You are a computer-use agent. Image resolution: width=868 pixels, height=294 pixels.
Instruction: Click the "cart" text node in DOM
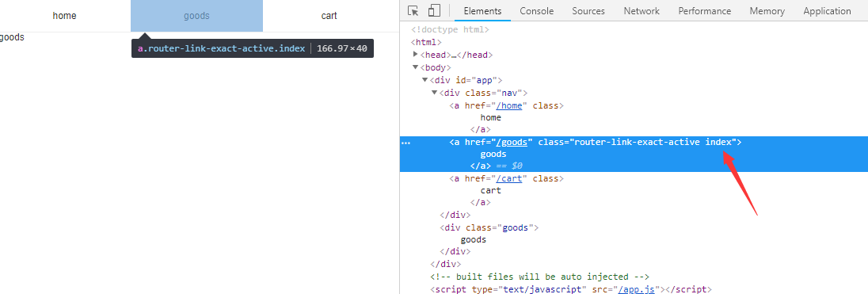click(x=490, y=190)
